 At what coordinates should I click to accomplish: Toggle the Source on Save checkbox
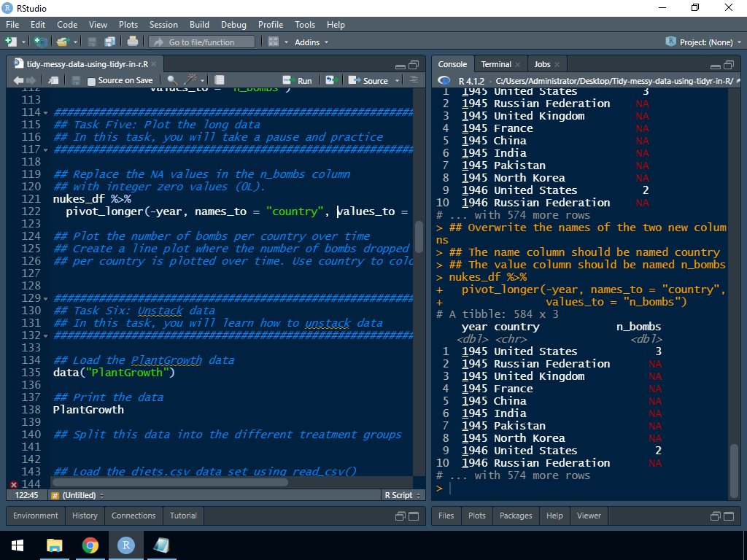click(91, 81)
